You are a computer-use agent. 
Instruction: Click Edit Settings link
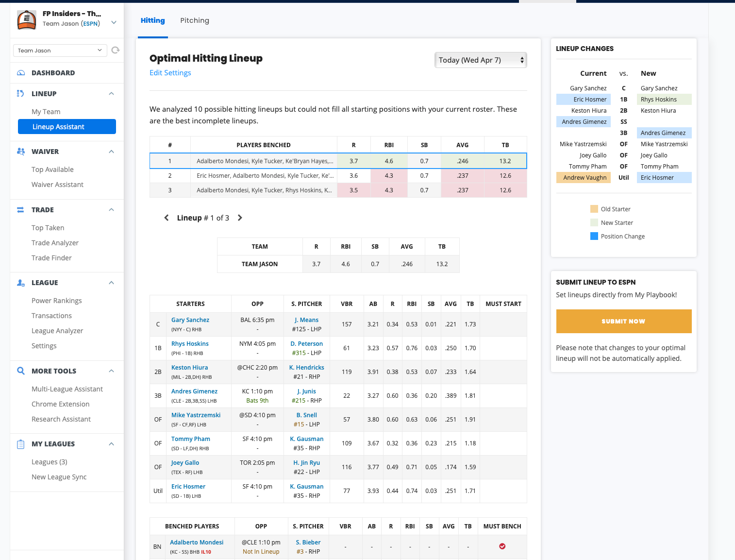[x=170, y=73]
